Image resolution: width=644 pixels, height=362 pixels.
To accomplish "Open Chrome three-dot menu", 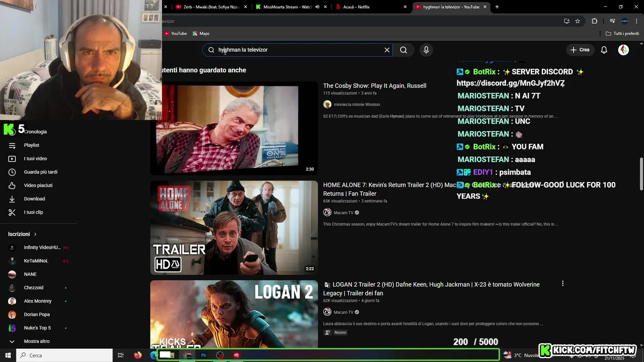I will (637, 21).
